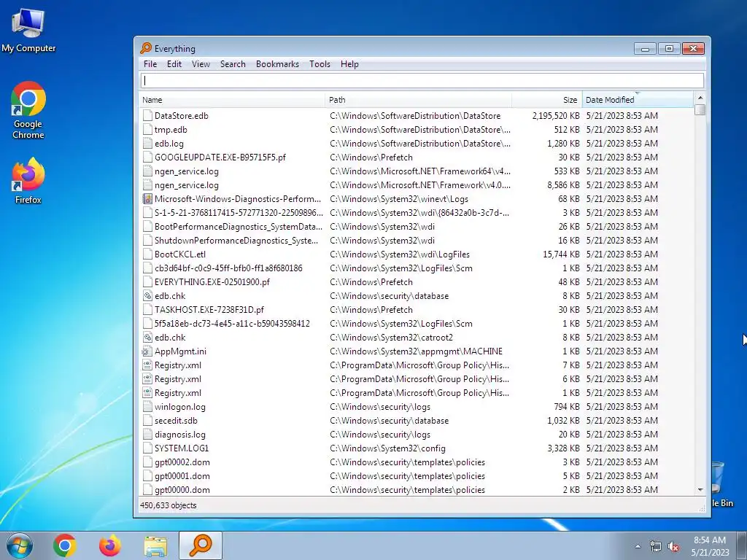747x560 pixels.
Task: Select the winlogon.log file icon
Action: pyautogui.click(x=147, y=407)
